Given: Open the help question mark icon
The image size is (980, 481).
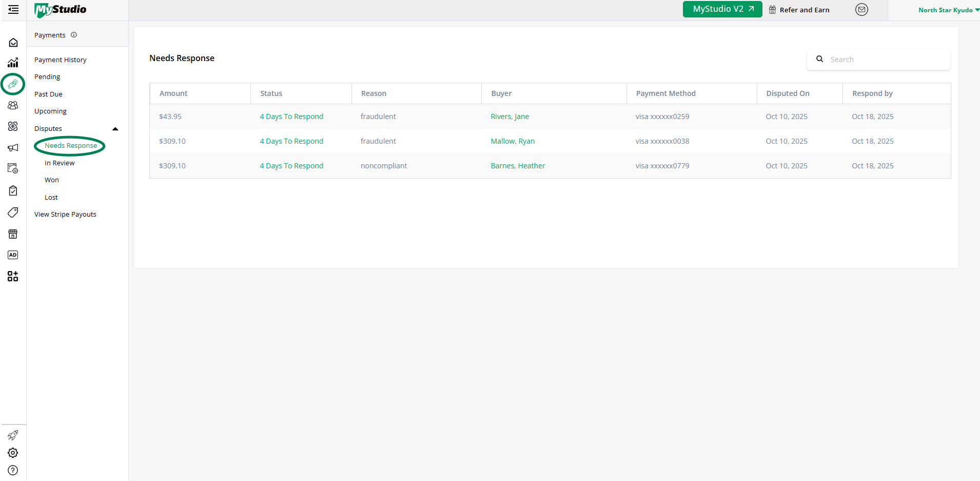Looking at the screenshot, I should click(13, 470).
